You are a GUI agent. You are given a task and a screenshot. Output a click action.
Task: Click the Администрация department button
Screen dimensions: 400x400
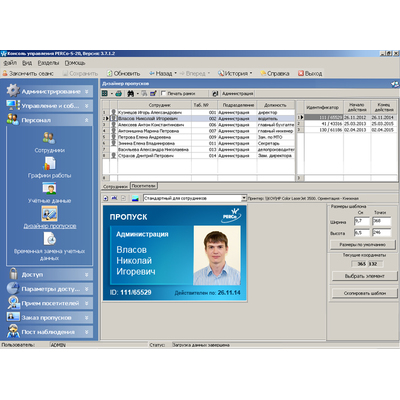click(x=238, y=94)
